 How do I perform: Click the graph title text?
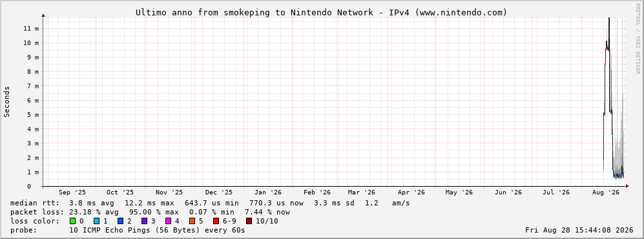tap(321, 13)
